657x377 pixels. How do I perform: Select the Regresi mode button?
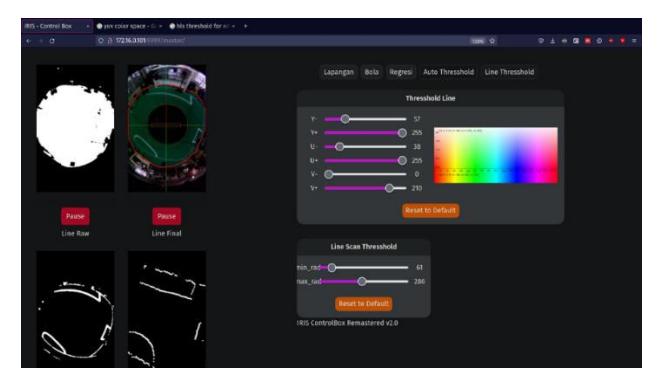(401, 72)
